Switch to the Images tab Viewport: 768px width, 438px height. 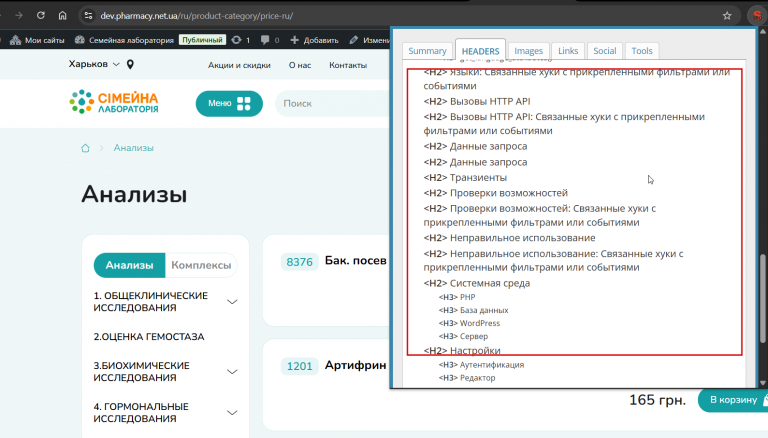(528, 50)
